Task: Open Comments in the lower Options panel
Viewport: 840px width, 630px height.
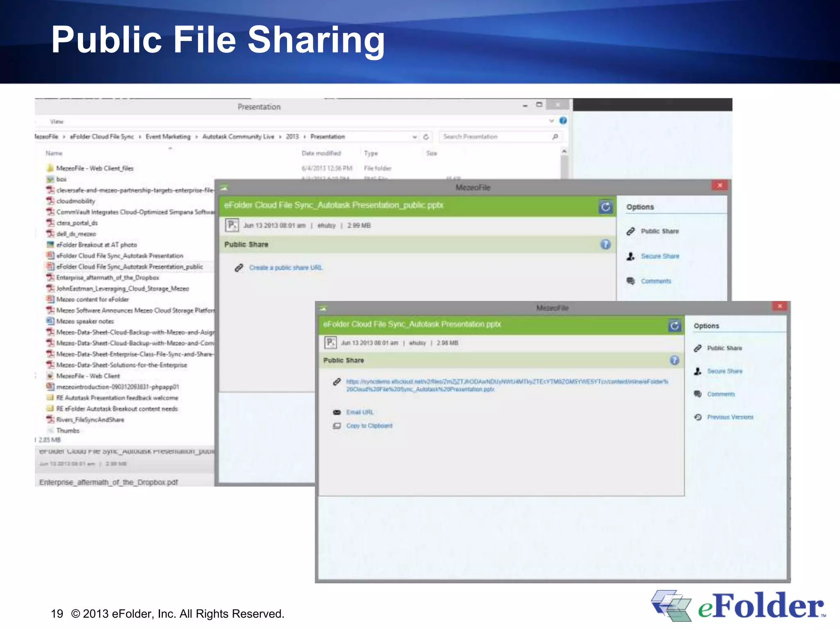Action: coord(721,394)
